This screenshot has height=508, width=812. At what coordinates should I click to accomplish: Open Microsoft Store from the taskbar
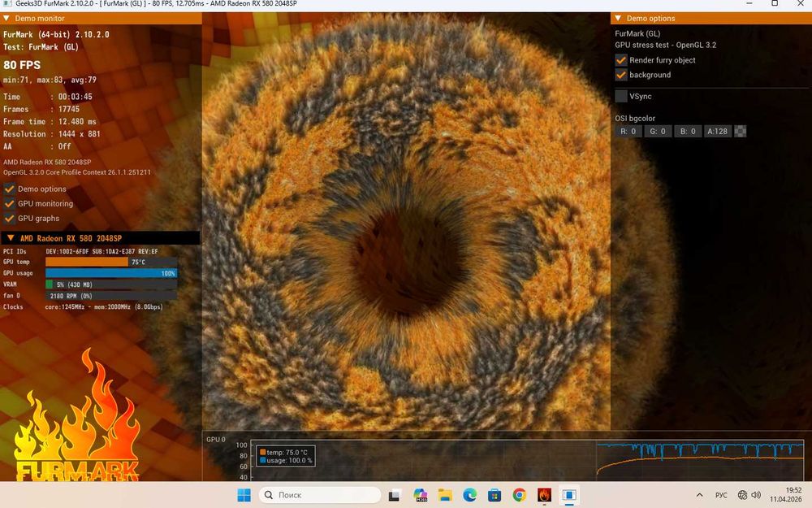point(495,494)
